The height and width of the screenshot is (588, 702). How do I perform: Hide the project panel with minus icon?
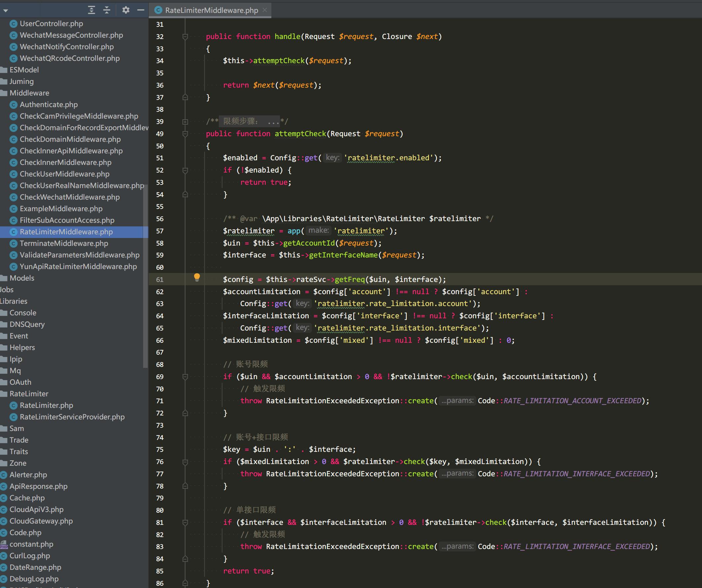(141, 10)
